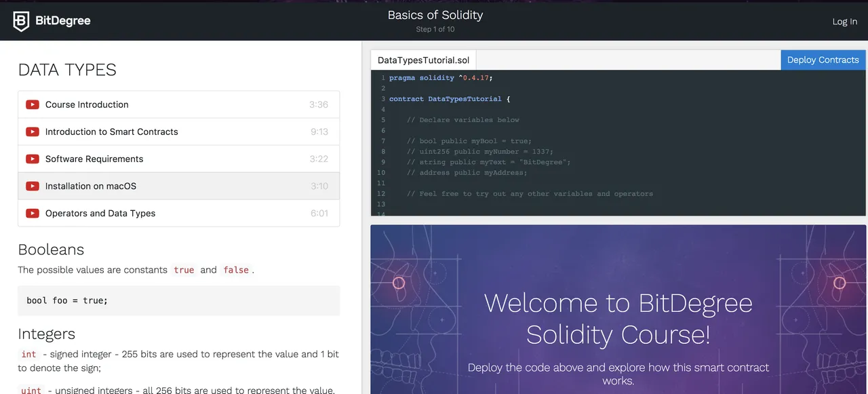The image size is (868, 394).
Task: Select the DataTypesTutorial.sol file tab
Action: coord(423,60)
